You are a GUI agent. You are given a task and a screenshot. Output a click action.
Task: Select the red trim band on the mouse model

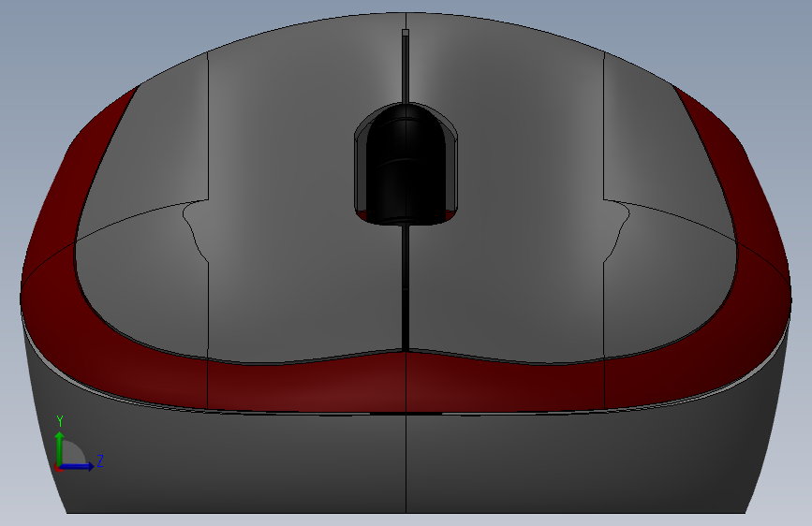tap(406, 382)
